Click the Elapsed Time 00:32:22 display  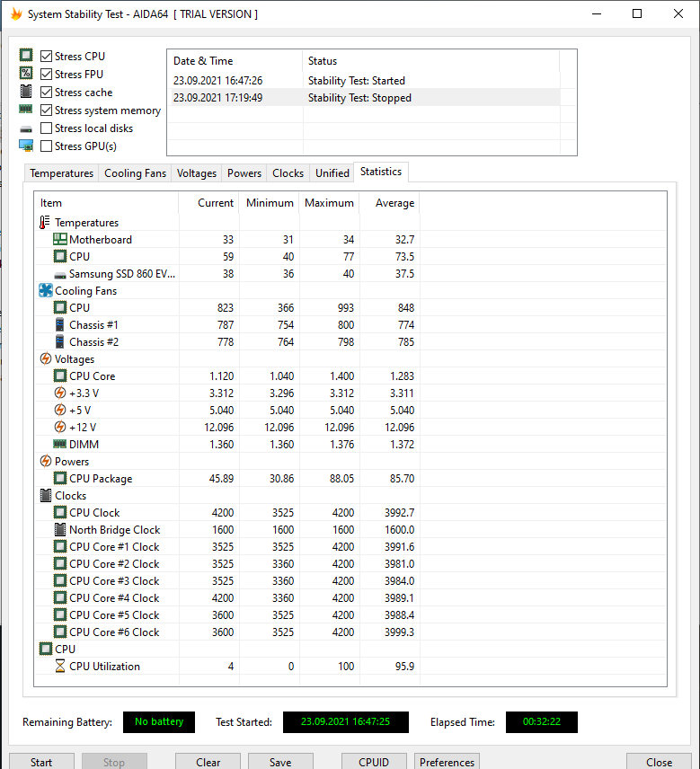pyautogui.click(x=542, y=722)
